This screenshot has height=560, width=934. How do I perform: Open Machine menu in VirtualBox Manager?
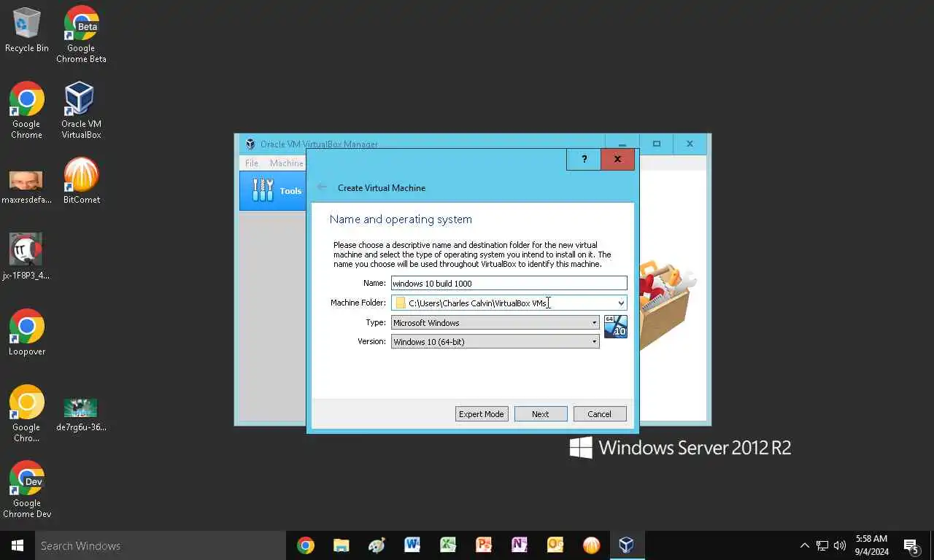click(x=286, y=163)
